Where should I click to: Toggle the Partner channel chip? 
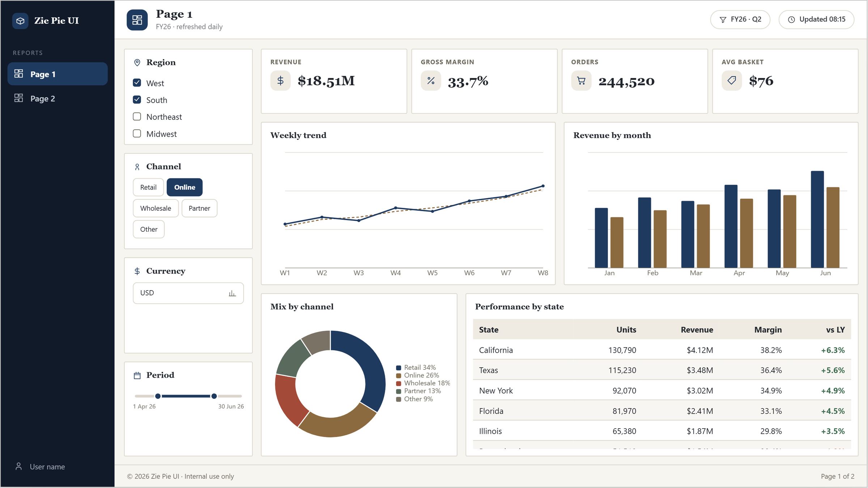point(199,208)
